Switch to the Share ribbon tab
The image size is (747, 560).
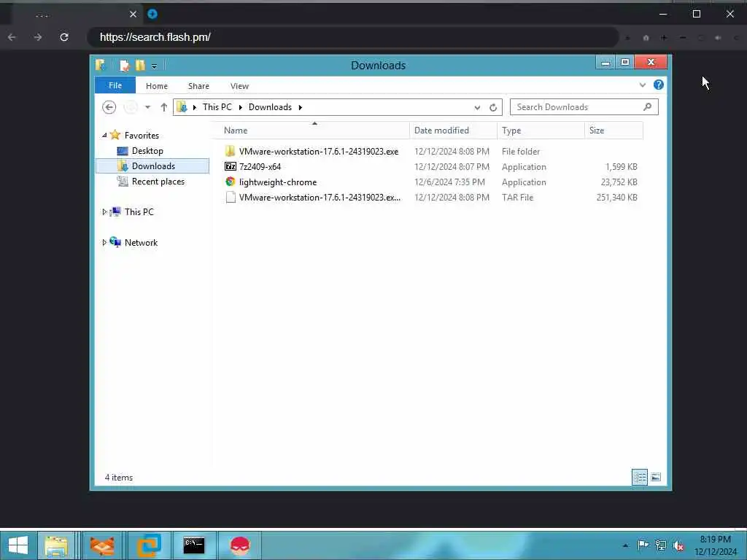pos(198,86)
